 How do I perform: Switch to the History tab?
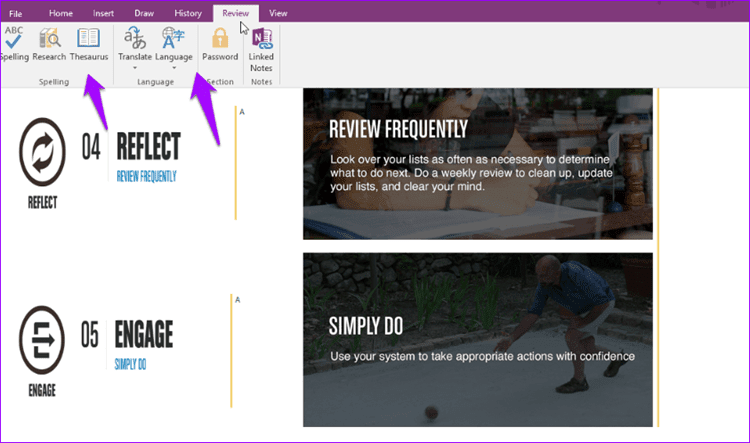point(188,13)
